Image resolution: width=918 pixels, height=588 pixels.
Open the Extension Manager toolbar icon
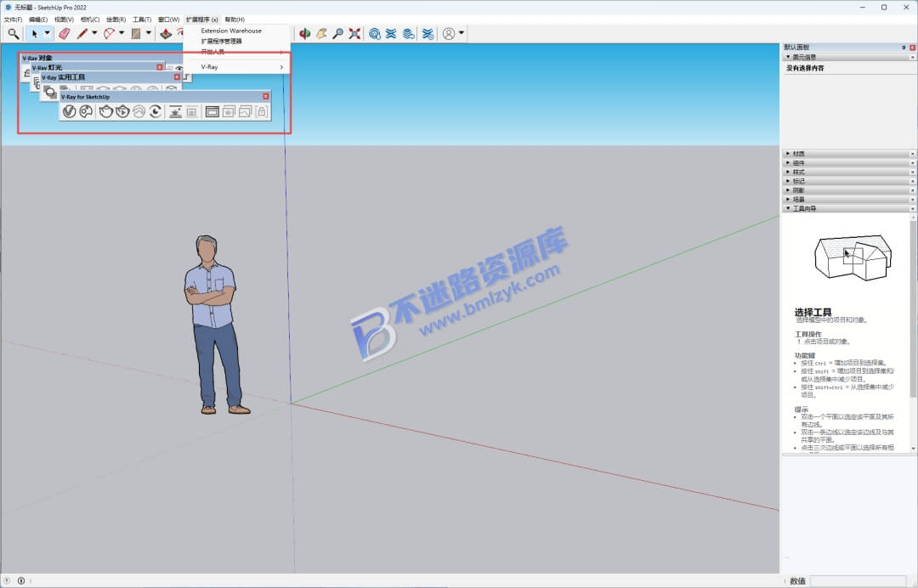click(428, 34)
